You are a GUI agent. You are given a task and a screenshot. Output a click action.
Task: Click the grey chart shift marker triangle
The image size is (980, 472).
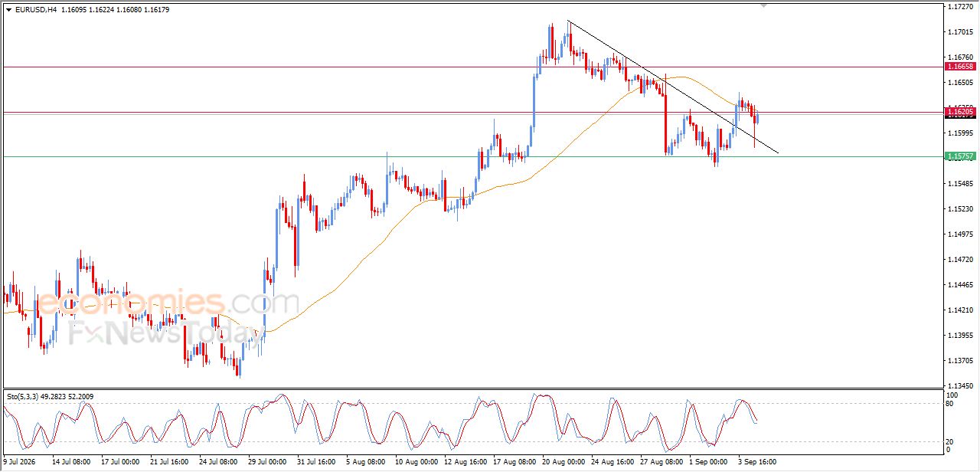point(763,6)
